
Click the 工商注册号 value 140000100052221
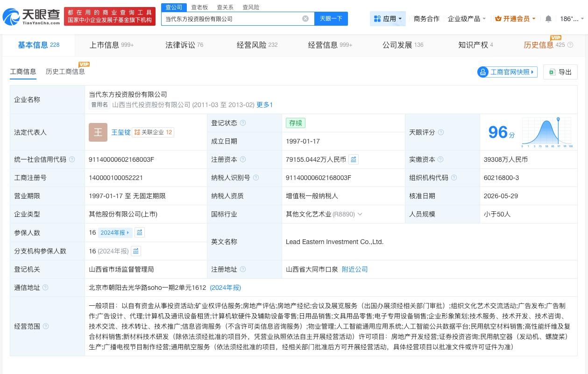(116, 178)
